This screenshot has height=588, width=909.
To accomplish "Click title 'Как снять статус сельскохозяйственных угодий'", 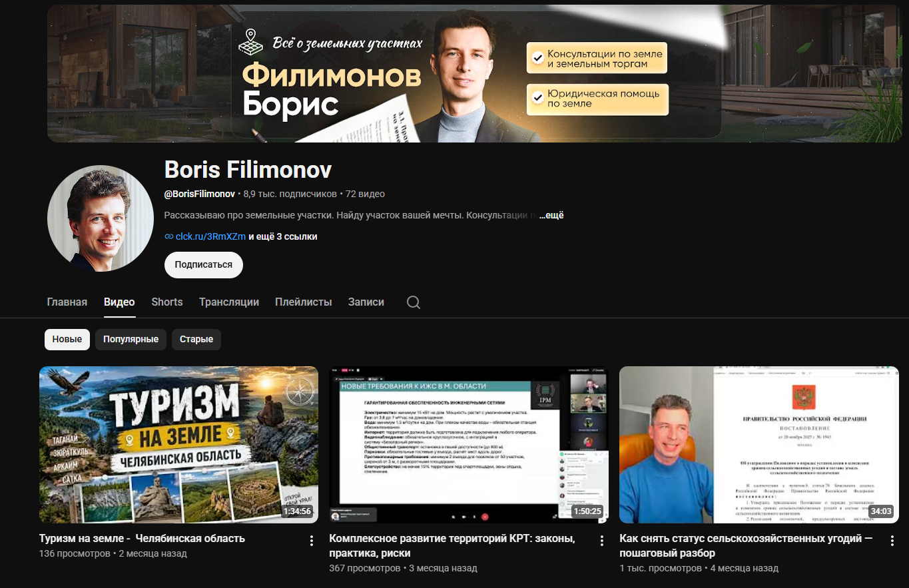I will click(746, 545).
